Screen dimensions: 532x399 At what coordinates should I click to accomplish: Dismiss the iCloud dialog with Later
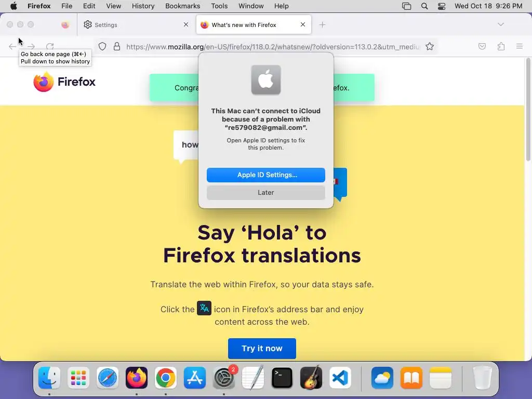click(x=265, y=193)
